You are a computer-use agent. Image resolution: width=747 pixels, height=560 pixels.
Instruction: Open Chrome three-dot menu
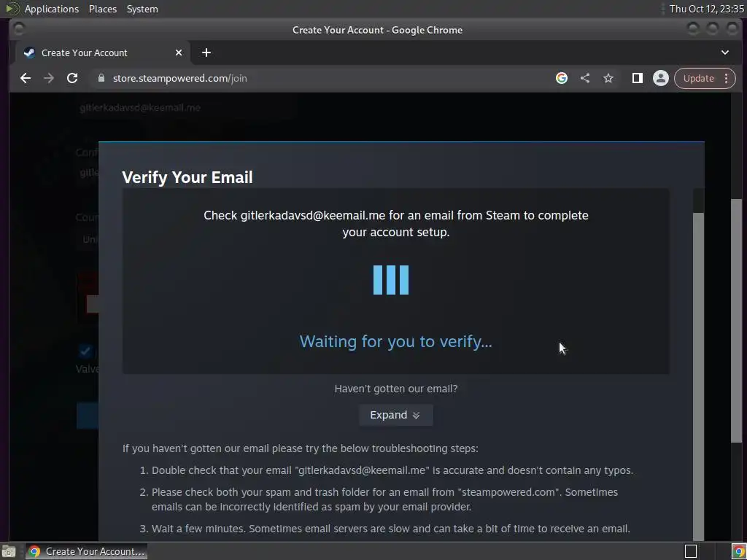click(727, 78)
